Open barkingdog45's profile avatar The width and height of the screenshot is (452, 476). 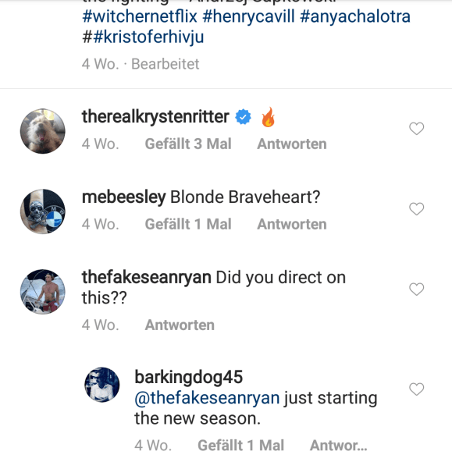point(102,385)
